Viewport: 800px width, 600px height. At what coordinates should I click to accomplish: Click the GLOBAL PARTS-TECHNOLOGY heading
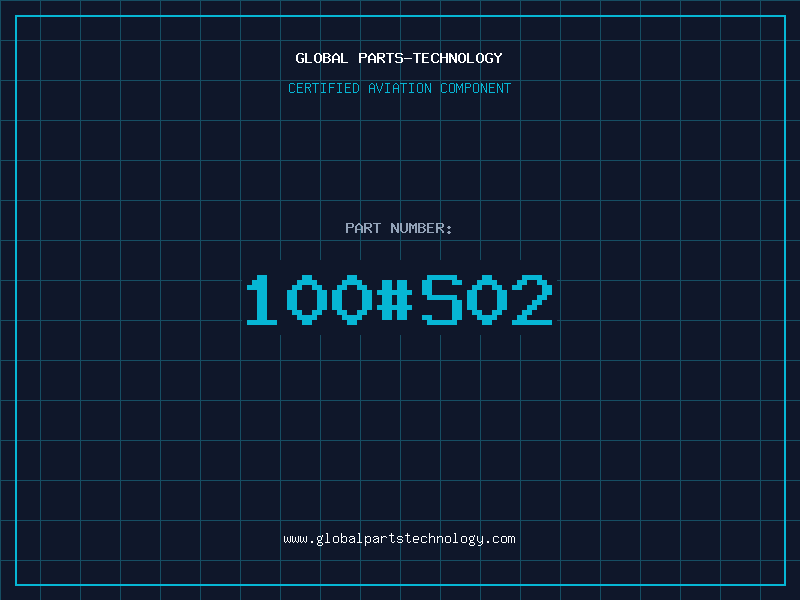pos(399,58)
